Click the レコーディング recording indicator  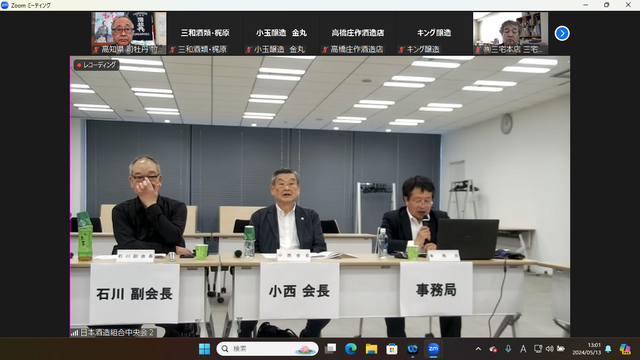96,65
